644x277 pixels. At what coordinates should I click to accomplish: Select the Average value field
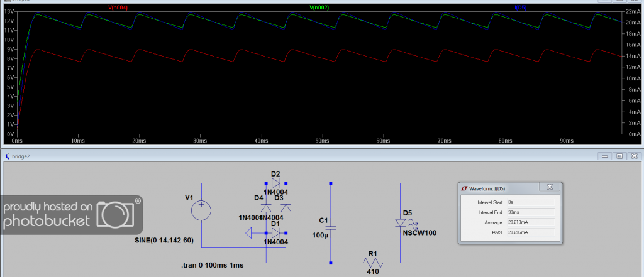point(531,222)
